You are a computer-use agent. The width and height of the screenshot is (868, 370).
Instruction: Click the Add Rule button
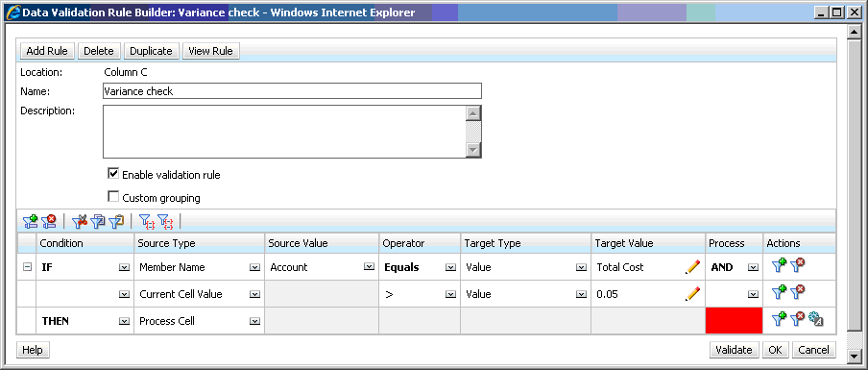point(47,51)
